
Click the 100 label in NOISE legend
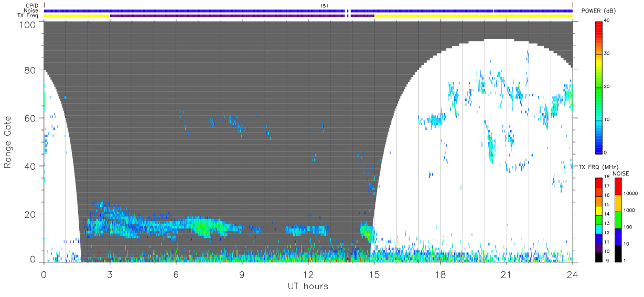[628, 227]
